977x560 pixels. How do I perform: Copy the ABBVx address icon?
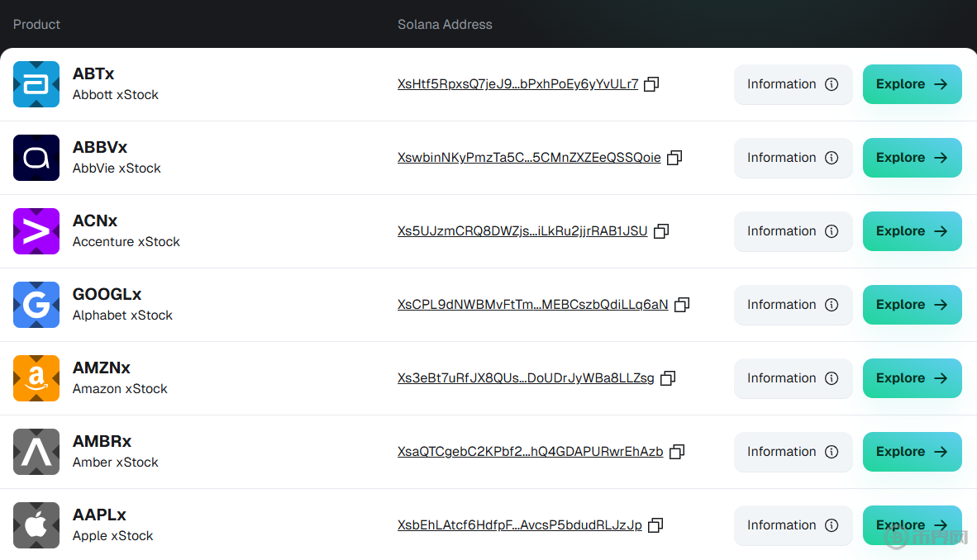pos(674,158)
